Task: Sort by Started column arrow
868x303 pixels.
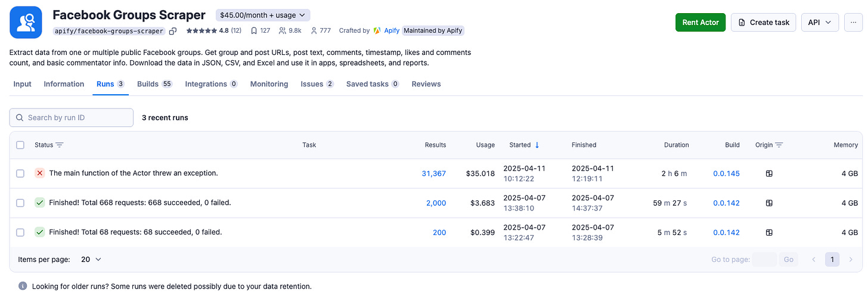Action: pos(537,145)
